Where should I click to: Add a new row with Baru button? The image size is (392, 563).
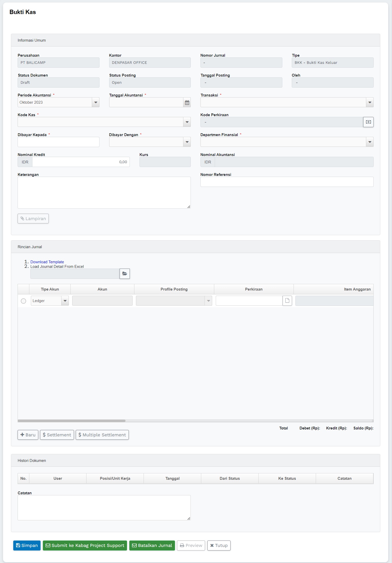click(28, 435)
